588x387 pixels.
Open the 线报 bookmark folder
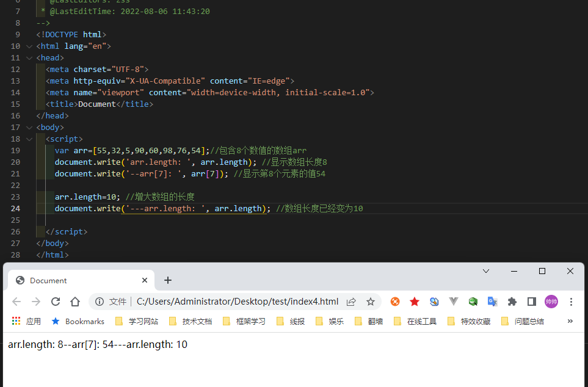[290, 321]
